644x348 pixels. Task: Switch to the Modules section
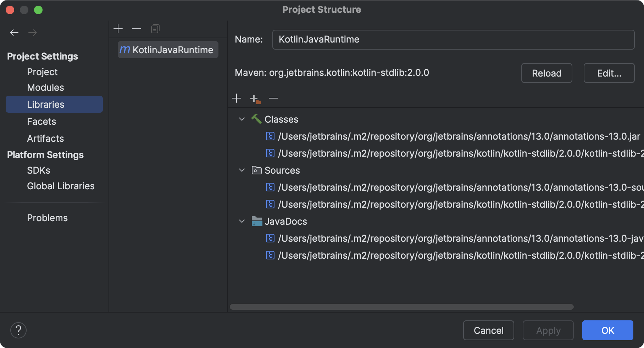click(x=45, y=87)
